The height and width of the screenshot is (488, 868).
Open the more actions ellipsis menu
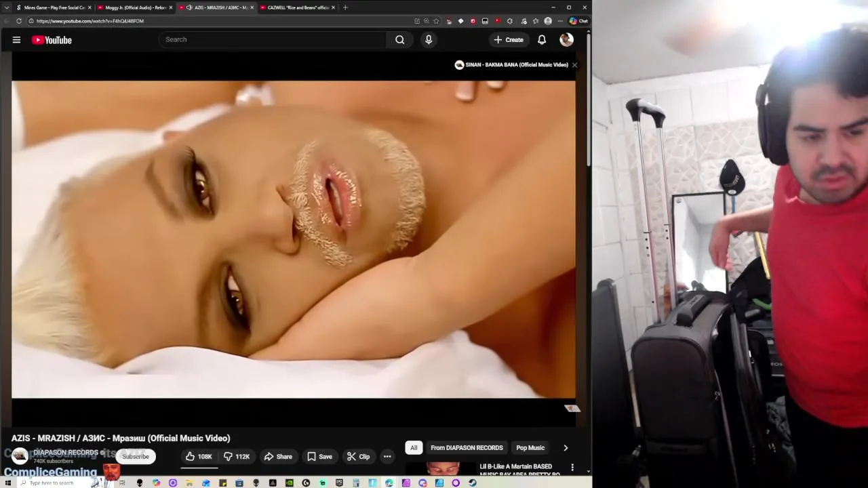[x=387, y=457]
